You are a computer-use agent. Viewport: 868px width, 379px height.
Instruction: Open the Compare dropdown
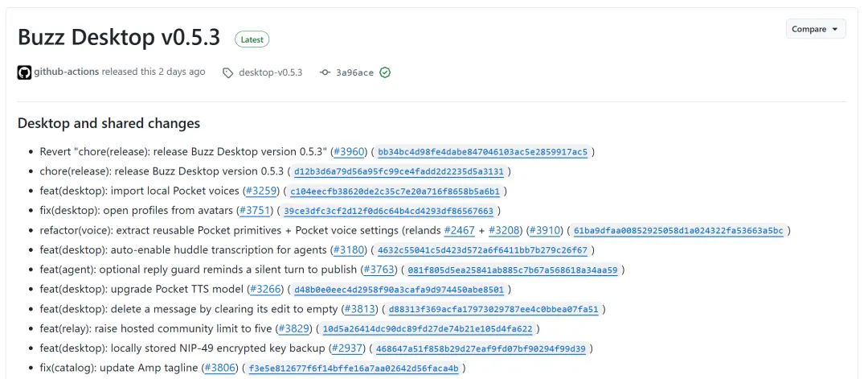coord(816,29)
